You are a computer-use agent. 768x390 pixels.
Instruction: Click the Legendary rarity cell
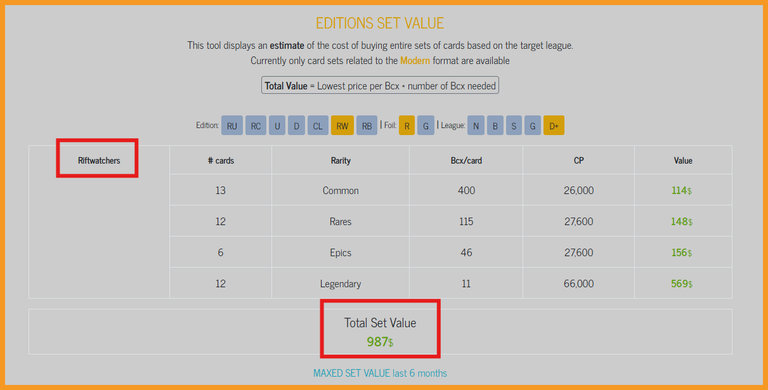(x=340, y=284)
